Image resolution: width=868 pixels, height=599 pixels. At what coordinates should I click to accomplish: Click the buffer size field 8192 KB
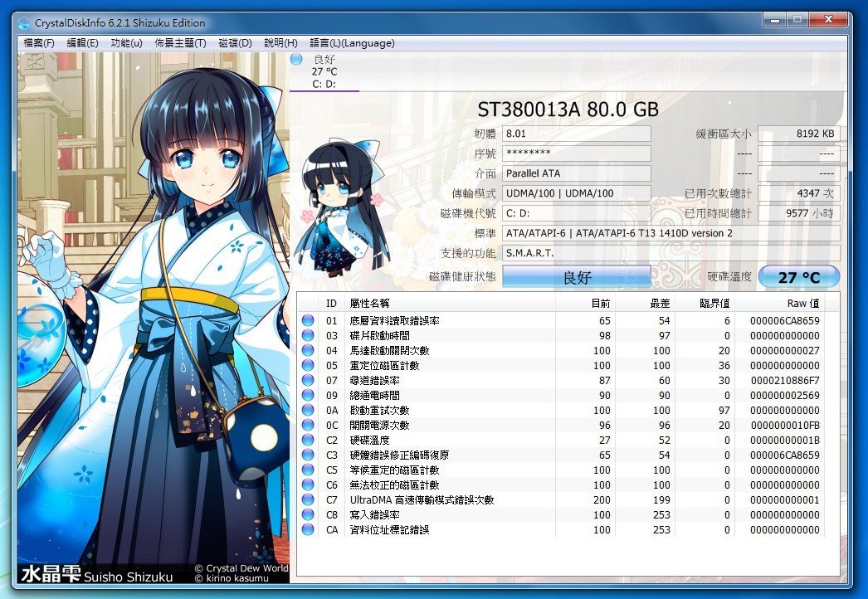click(x=799, y=134)
